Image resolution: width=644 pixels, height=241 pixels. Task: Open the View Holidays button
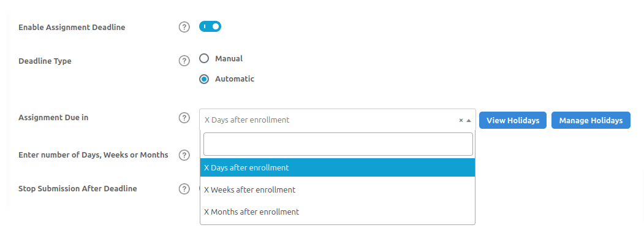513,120
